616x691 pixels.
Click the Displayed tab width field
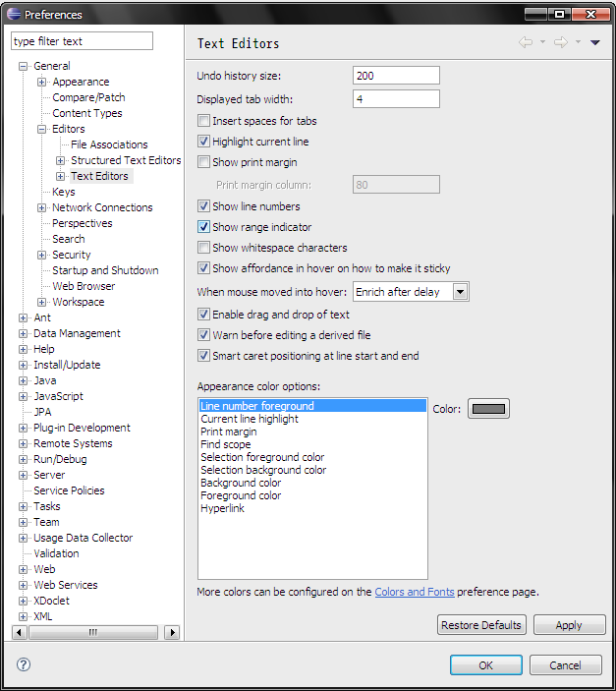[396, 98]
